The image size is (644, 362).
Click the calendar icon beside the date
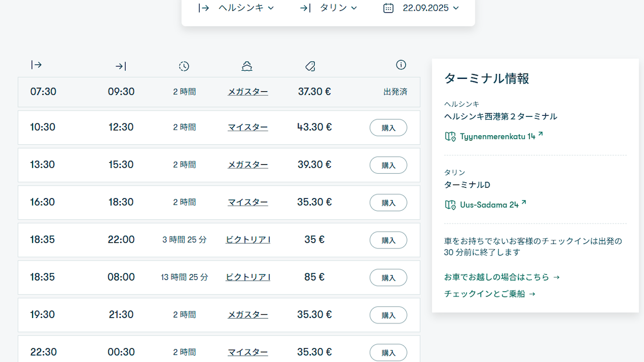tap(389, 8)
